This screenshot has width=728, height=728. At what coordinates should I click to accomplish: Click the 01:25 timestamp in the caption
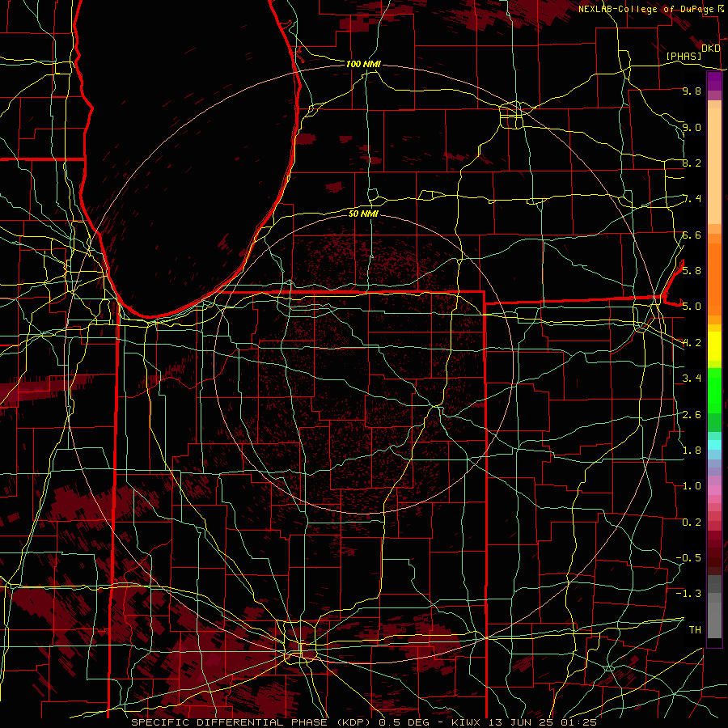coord(580,722)
